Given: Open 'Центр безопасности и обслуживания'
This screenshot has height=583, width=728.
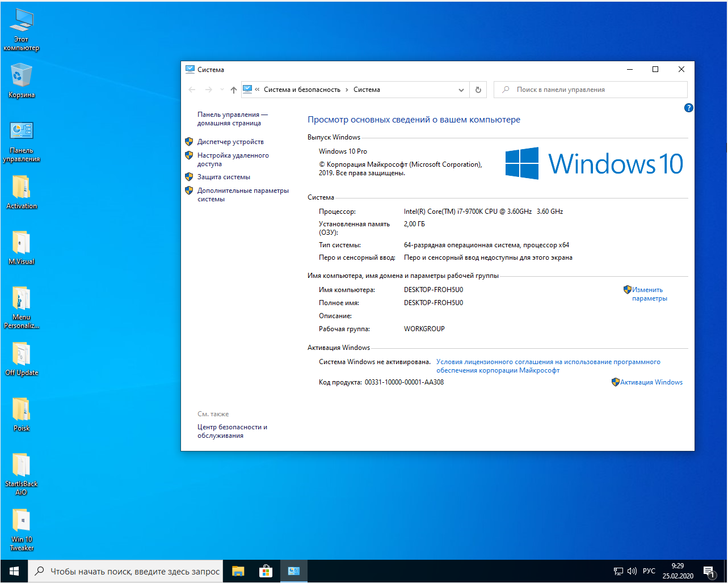Looking at the screenshot, I should click(x=232, y=431).
